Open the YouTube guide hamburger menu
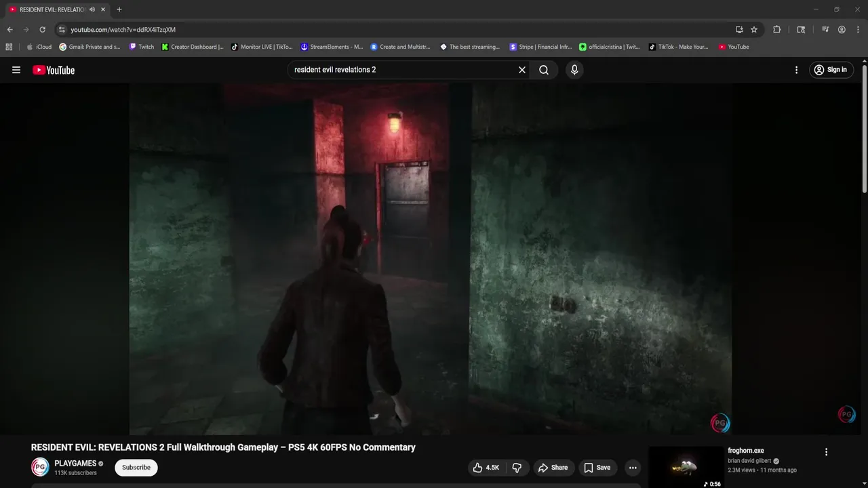Screen dimensions: 868x488 [16, 70]
